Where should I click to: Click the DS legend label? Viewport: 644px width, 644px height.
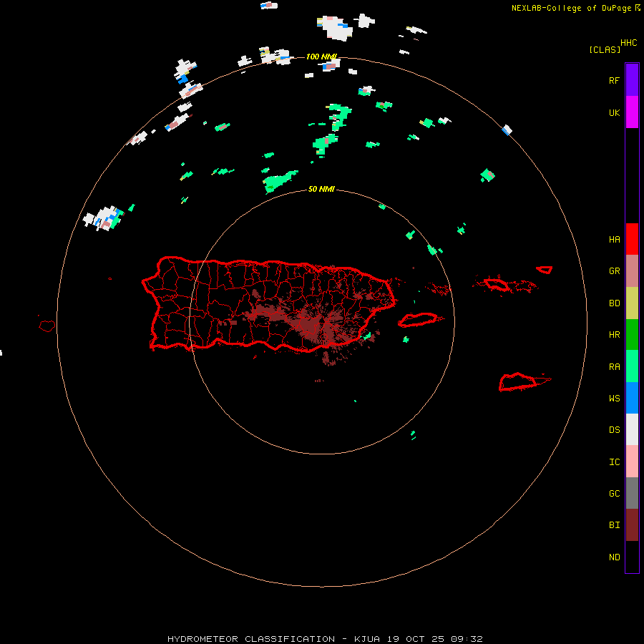pyautogui.click(x=614, y=430)
